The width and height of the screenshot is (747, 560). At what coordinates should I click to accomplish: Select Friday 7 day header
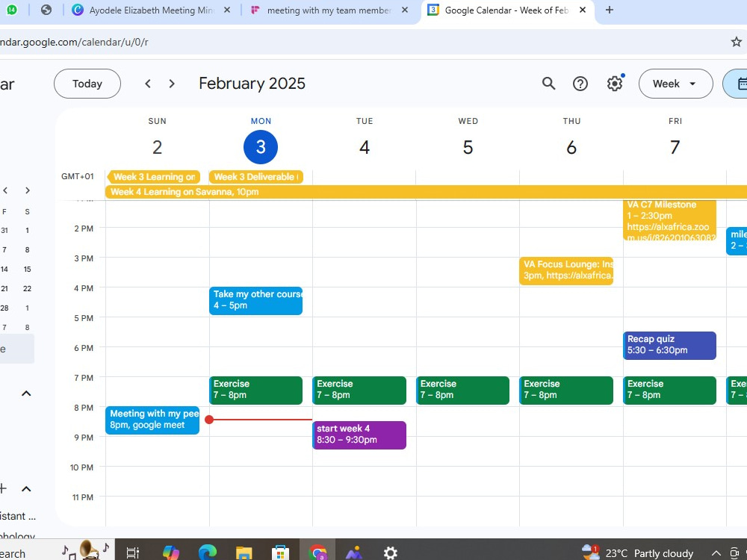tap(675, 147)
